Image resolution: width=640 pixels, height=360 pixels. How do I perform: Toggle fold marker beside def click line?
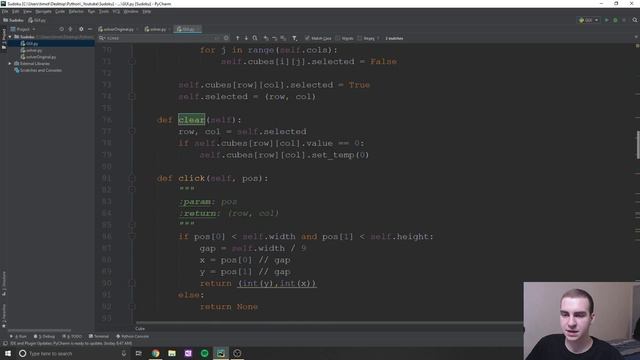(x=132, y=178)
